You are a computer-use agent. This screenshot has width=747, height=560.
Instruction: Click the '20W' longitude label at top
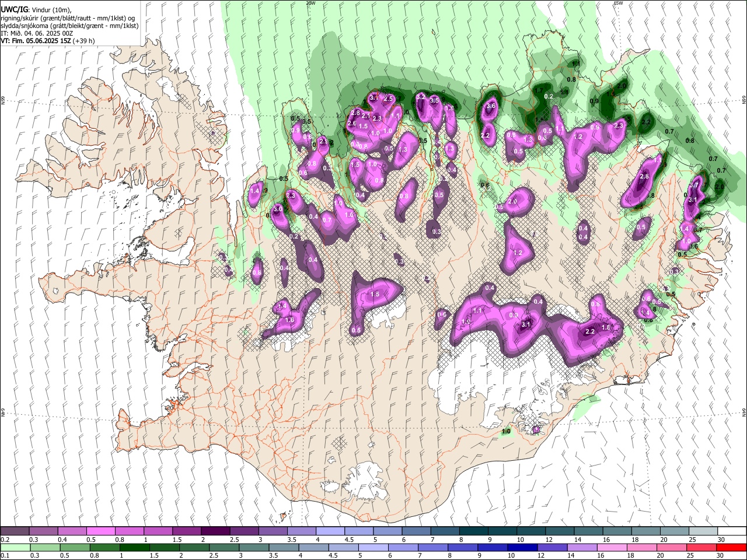click(x=310, y=3)
